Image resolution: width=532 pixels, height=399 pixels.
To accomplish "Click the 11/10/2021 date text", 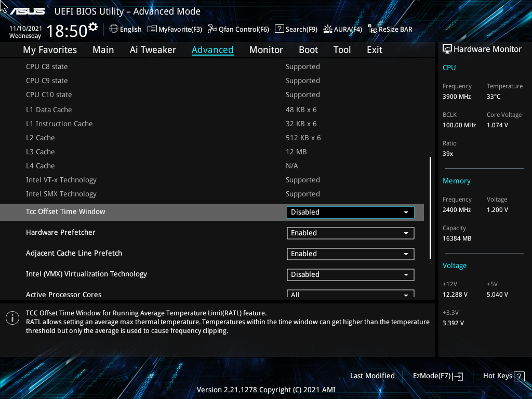I will coord(25,29).
